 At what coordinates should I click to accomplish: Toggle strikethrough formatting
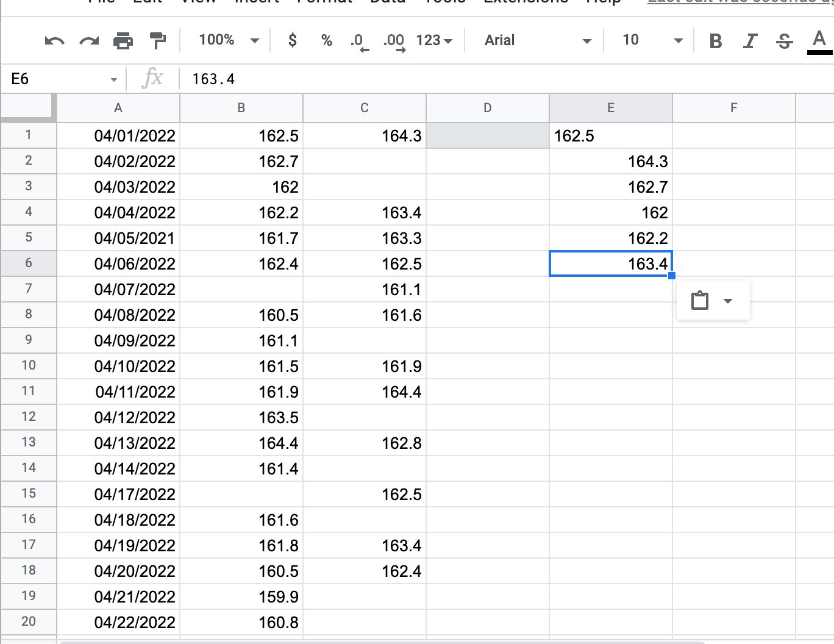(x=785, y=41)
